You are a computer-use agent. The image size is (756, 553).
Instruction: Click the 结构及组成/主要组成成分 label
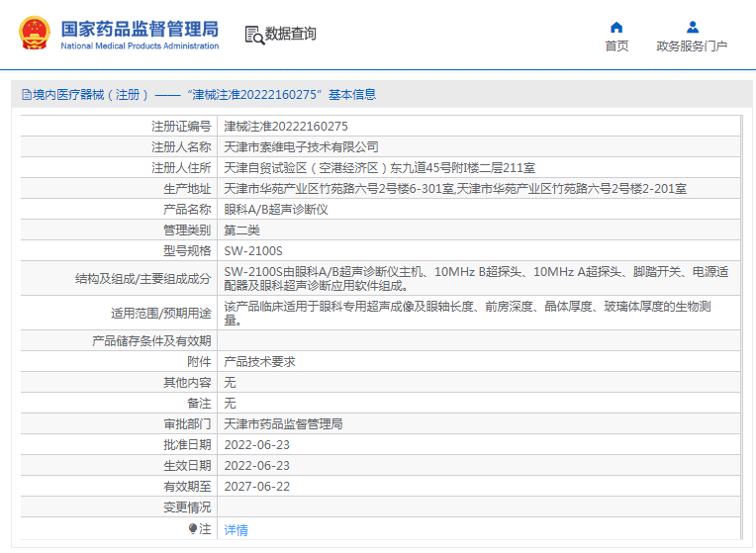(x=143, y=279)
